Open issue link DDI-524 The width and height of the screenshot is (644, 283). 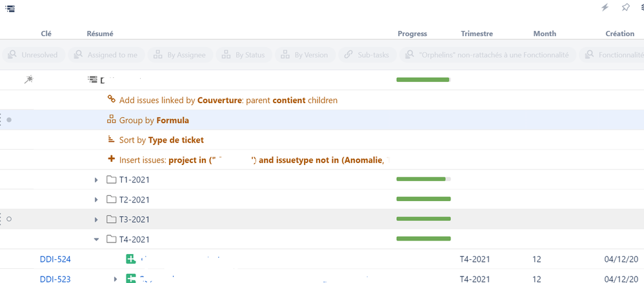pyautogui.click(x=55, y=259)
